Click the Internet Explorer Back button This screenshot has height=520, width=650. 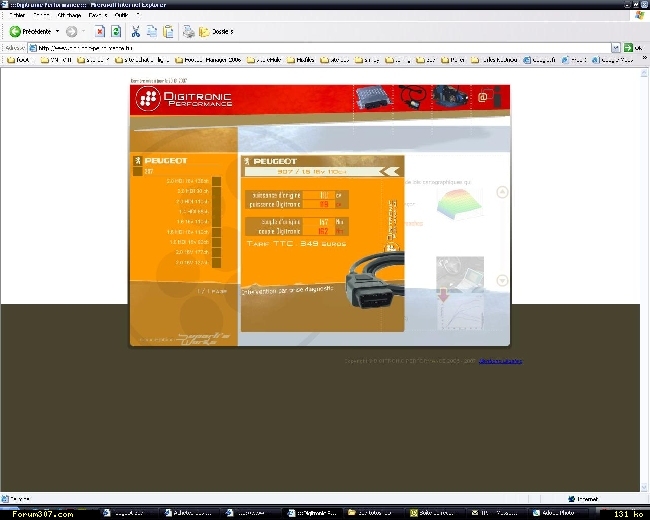pos(30,31)
